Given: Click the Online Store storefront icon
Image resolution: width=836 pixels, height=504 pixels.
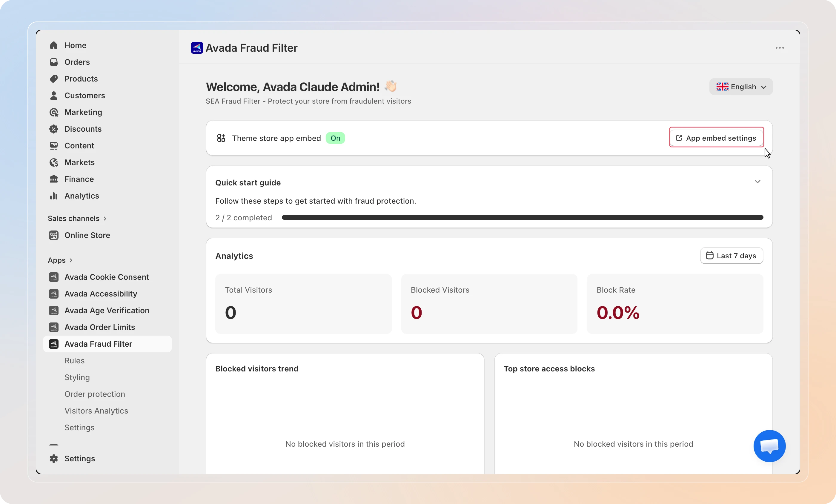Looking at the screenshot, I should pyautogui.click(x=54, y=235).
